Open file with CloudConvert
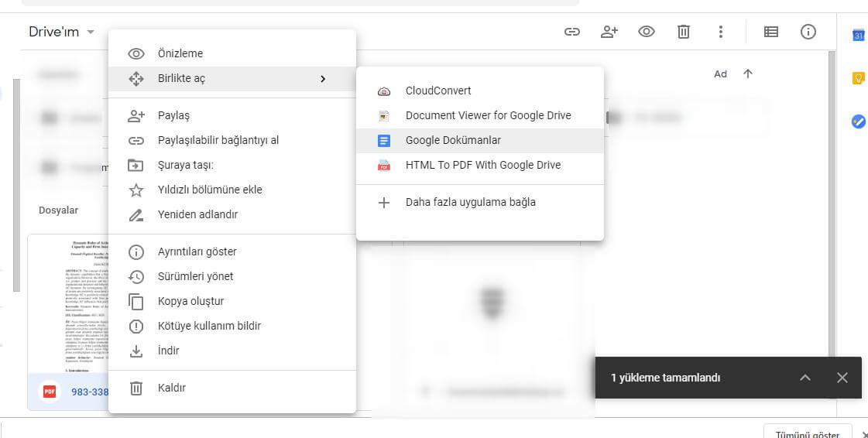This screenshot has width=868, height=438. coord(480,91)
